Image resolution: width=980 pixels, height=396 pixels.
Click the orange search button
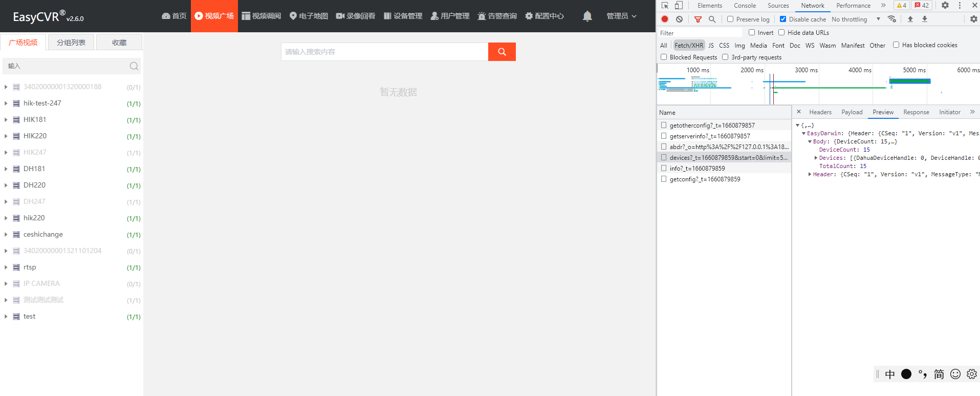coord(502,52)
